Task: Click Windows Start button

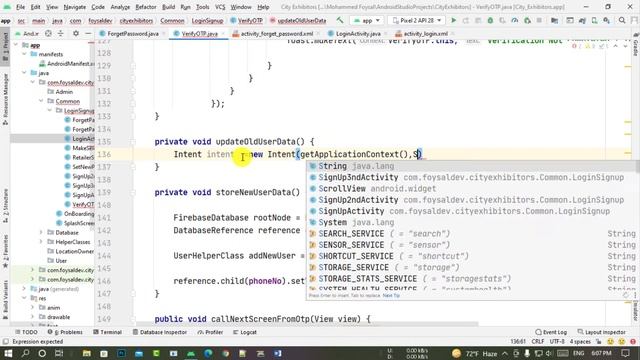Action: (8, 353)
